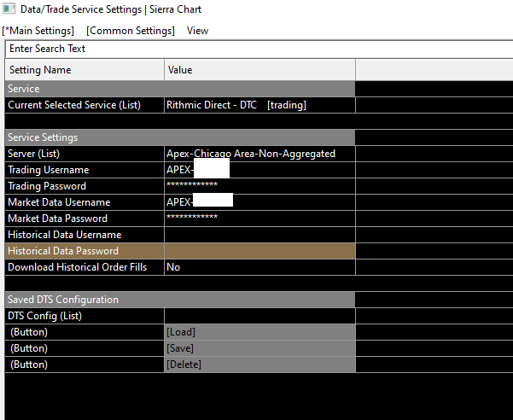Select the Trading Password label
The width and height of the screenshot is (513, 420).
tap(47, 186)
